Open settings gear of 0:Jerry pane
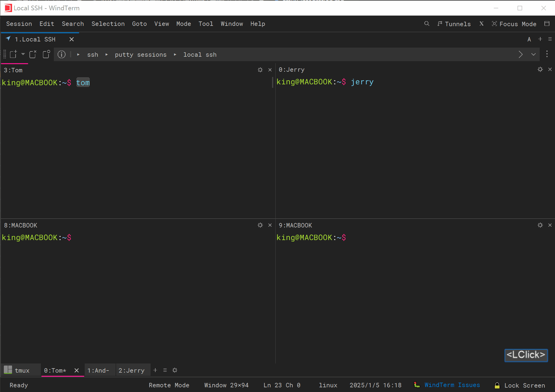The image size is (555, 392). (540, 69)
